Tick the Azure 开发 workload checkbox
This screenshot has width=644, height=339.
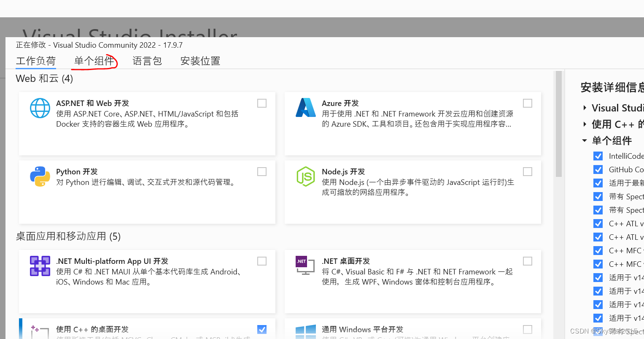pyautogui.click(x=528, y=103)
